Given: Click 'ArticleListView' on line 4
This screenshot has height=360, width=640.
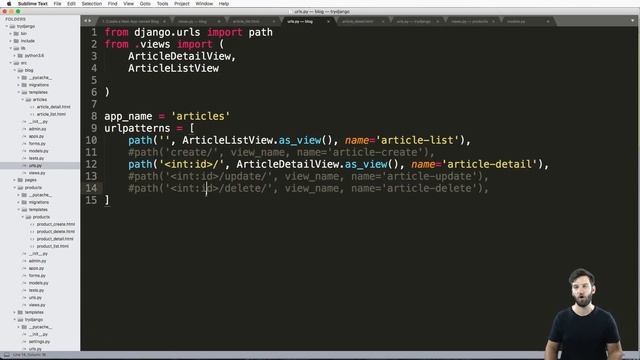Looking at the screenshot, I should pyautogui.click(x=173, y=68).
